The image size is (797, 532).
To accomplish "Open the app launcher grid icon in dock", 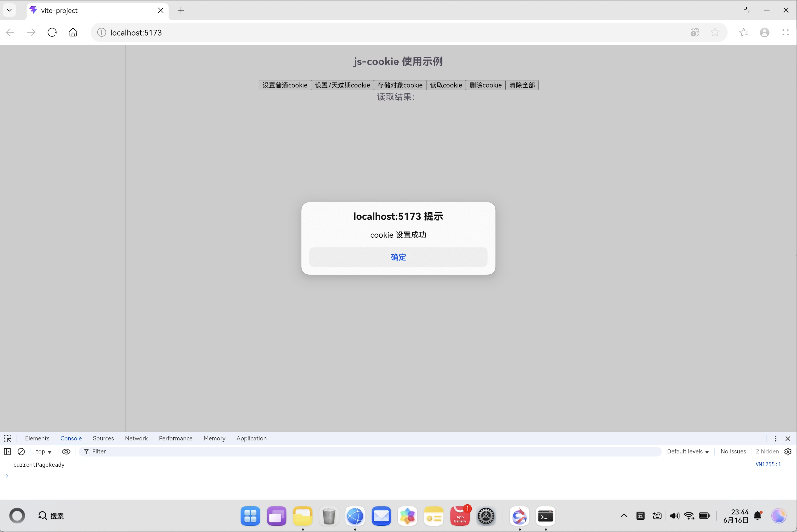I will [x=250, y=516].
